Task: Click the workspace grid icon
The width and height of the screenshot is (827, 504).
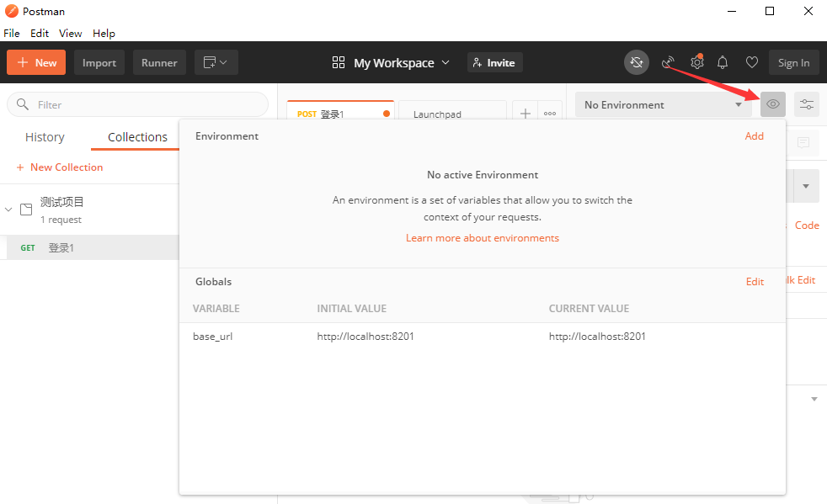Action: 338,63
